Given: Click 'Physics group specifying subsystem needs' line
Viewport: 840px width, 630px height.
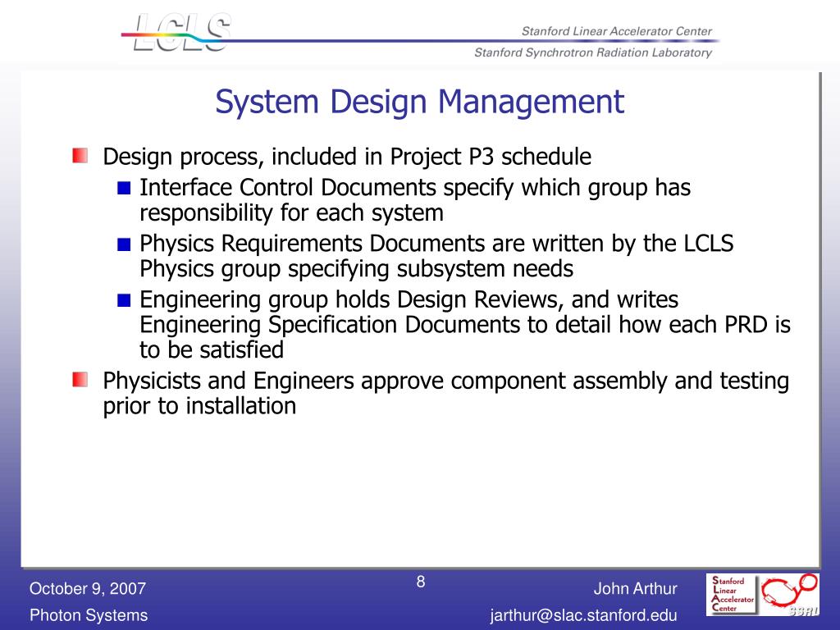Looking at the screenshot, I should (356, 269).
